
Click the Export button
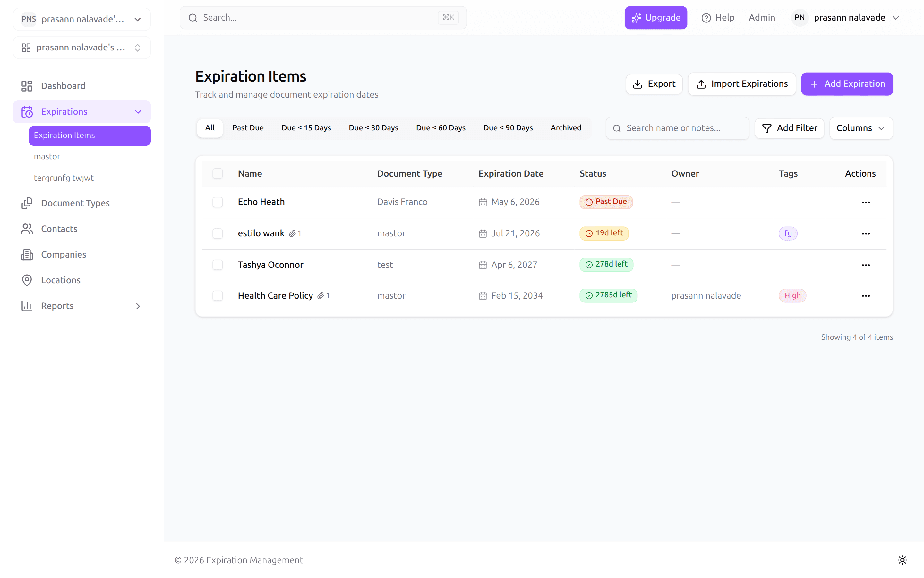654,84
